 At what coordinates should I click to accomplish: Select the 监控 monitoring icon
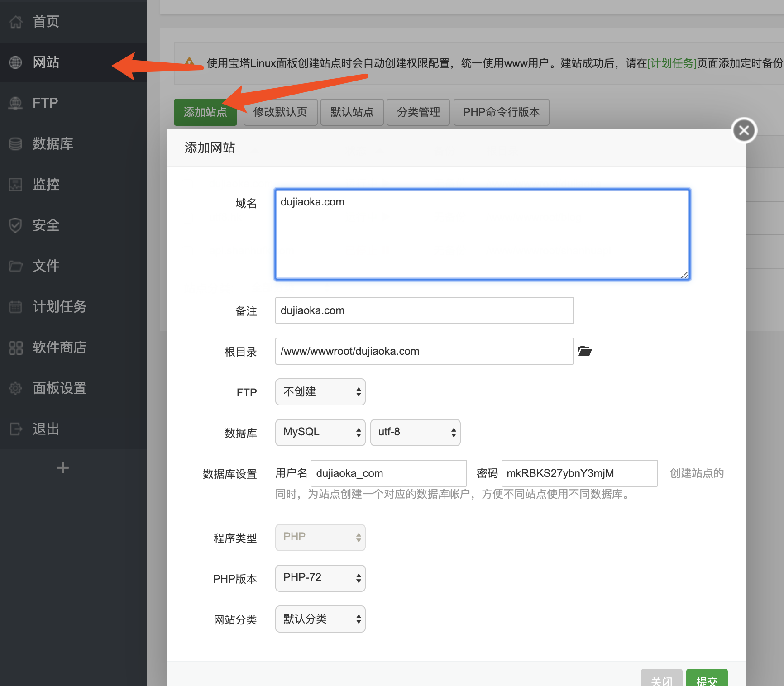(15, 185)
